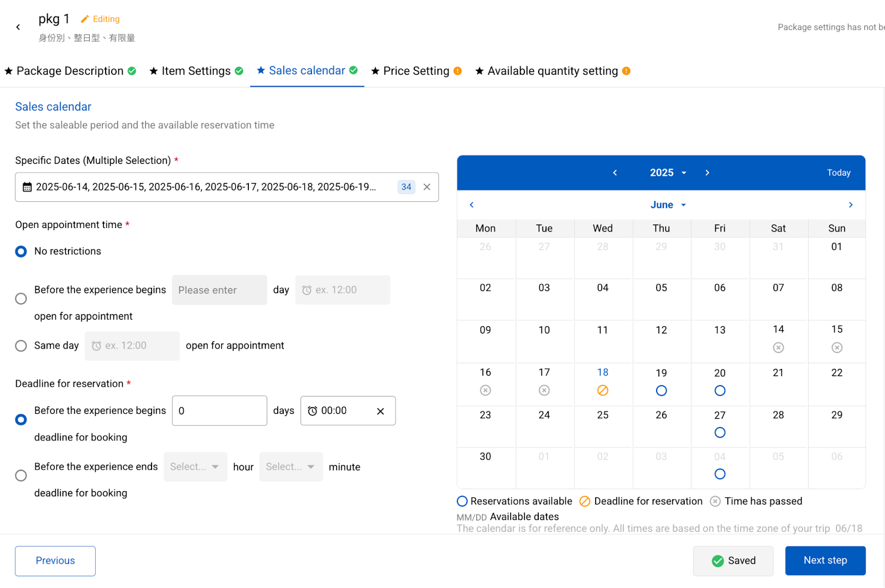This screenshot has width=885, height=588.
Task: Select the Same day open appointment radio
Action: pos(21,346)
